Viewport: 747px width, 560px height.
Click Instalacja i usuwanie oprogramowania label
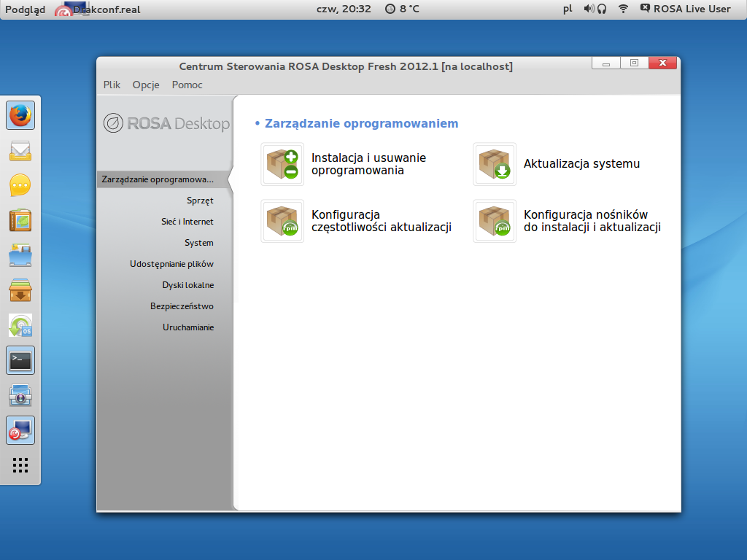(368, 164)
